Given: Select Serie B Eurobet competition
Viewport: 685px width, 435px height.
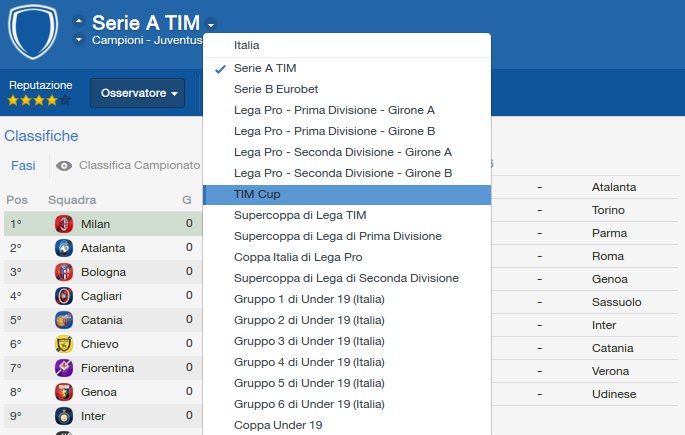Looking at the screenshot, I should coord(276,89).
